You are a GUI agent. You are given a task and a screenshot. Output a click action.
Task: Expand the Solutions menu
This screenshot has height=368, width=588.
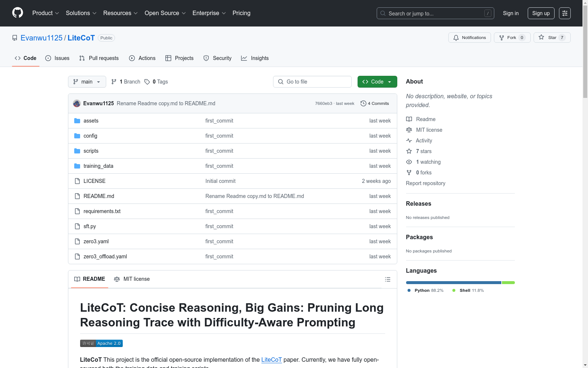click(81, 13)
